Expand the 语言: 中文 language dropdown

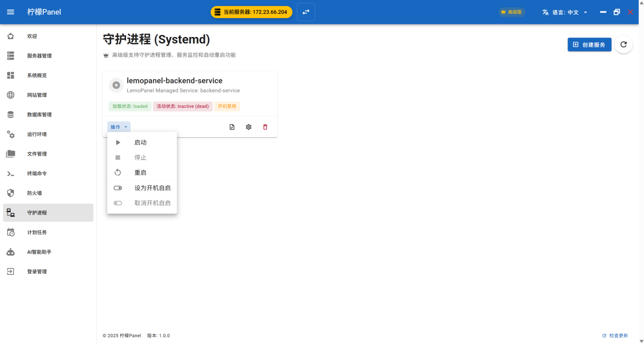565,12
